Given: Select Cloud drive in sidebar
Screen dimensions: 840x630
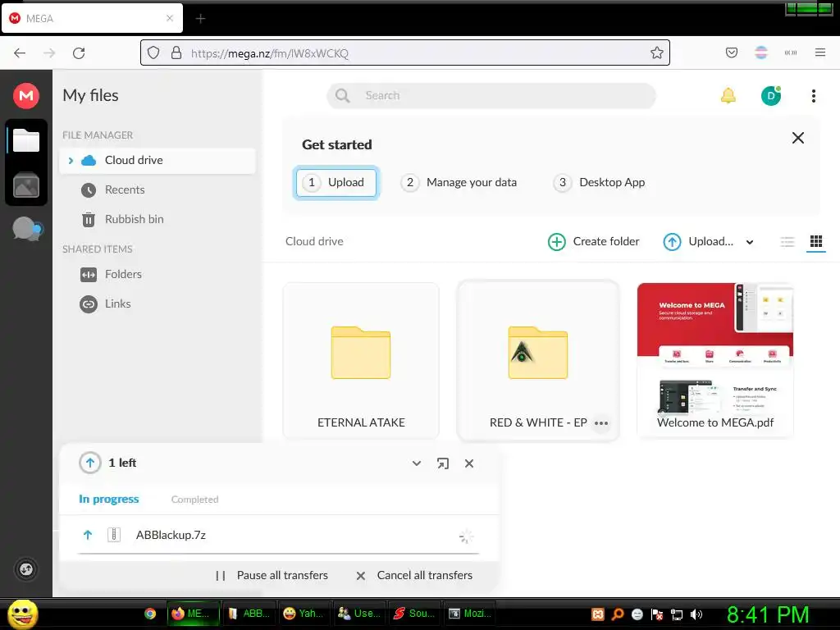Looking at the screenshot, I should [x=157, y=161].
